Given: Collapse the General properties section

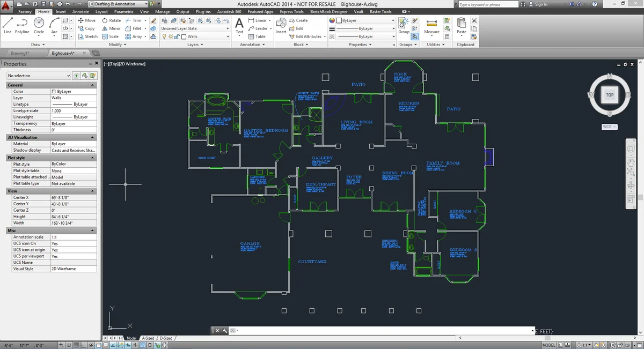Looking at the screenshot, I should coord(92,85).
